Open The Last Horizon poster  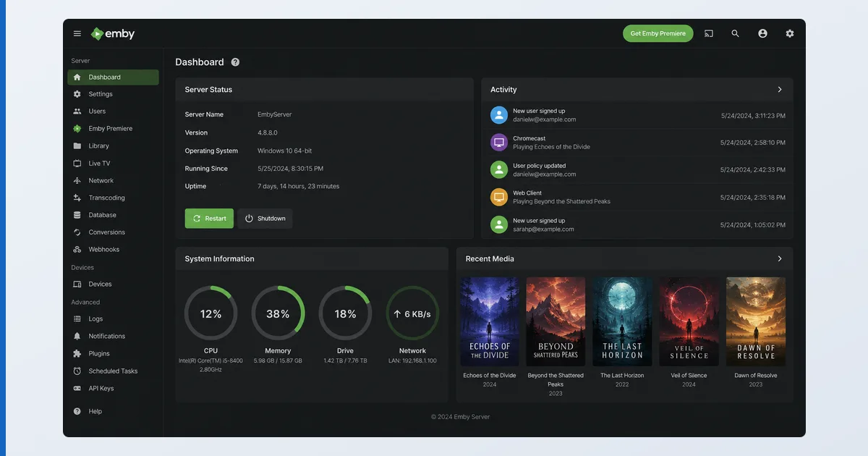622,322
